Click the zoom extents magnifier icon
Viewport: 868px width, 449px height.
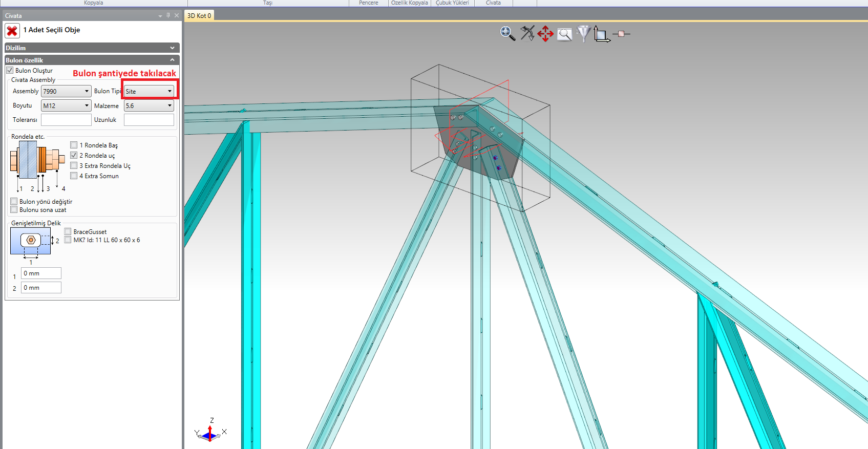coord(507,34)
